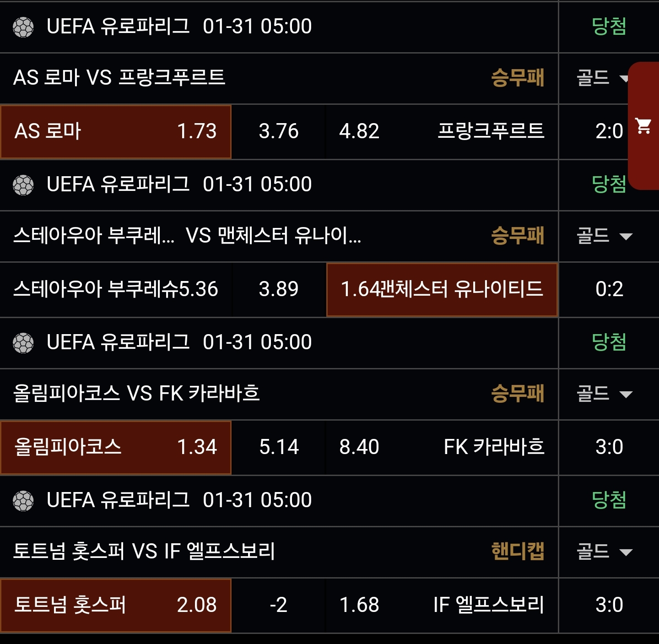Image resolution: width=659 pixels, height=644 pixels.
Task: Select 올림피아코스 win odds 1.34
Action: click(116, 447)
